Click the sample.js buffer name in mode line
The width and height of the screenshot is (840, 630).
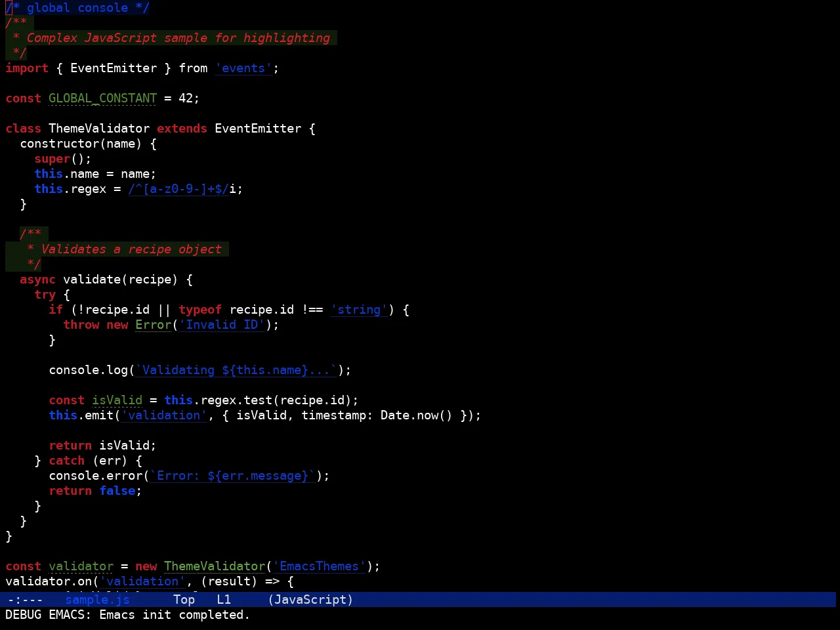click(97, 599)
